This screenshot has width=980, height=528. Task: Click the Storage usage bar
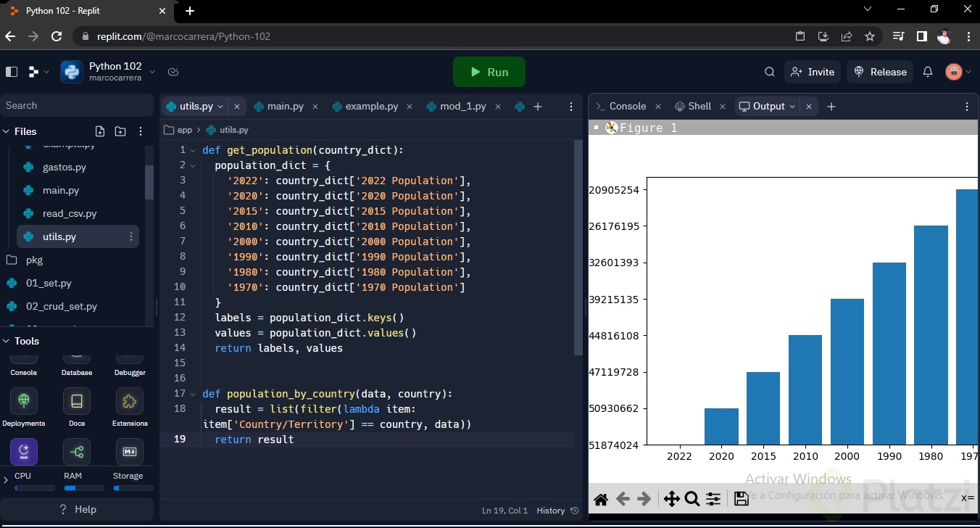coord(133,488)
